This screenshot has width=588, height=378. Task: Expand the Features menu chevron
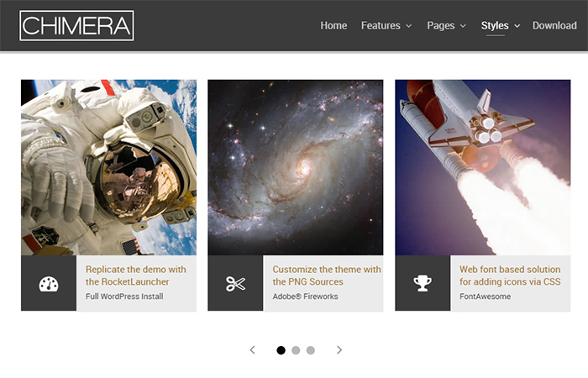click(x=409, y=26)
